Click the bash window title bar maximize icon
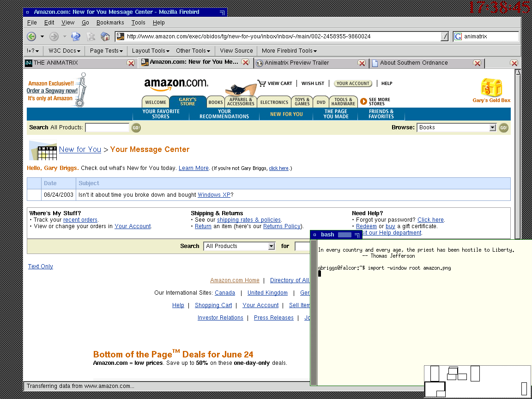The image size is (532, 399). pyautogui.click(x=357, y=235)
